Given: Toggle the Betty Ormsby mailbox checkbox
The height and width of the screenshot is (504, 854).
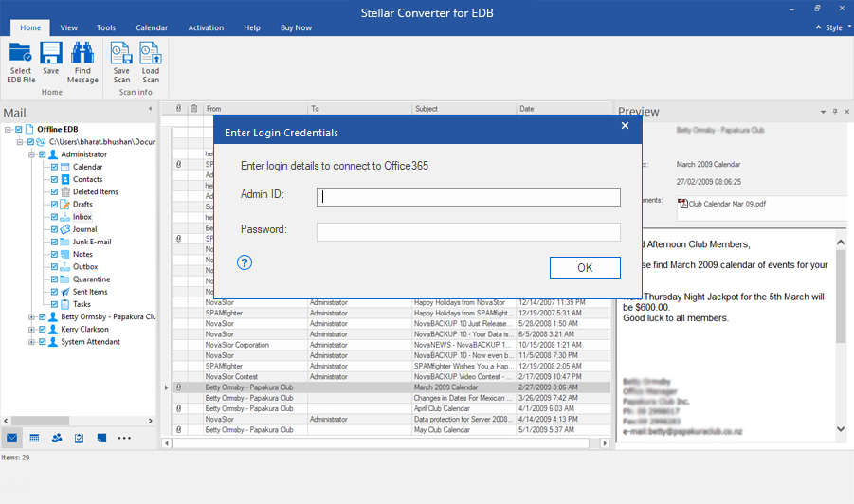Looking at the screenshot, I should click(43, 316).
